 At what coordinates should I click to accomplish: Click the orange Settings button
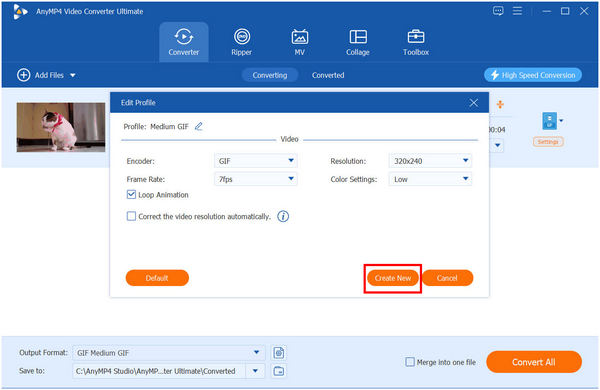click(x=548, y=142)
